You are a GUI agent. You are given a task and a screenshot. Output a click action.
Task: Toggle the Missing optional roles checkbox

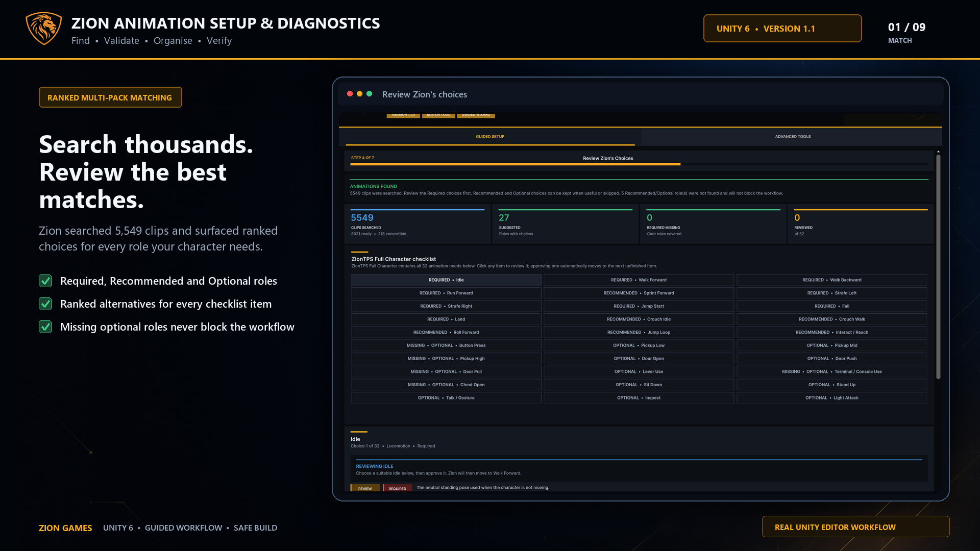pos(45,327)
